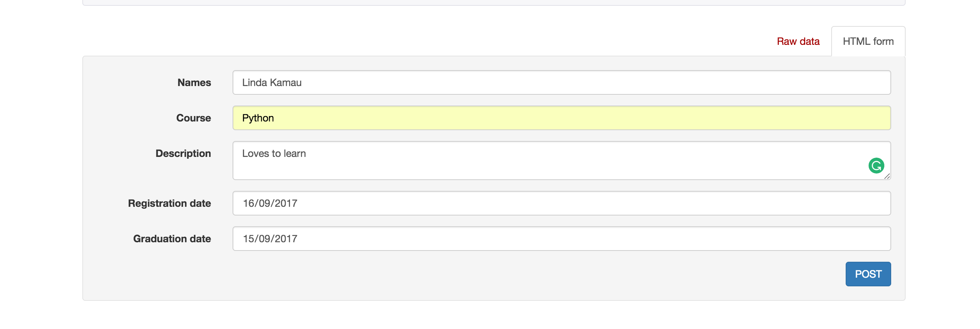Click into the yellow Course field

coord(561,118)
